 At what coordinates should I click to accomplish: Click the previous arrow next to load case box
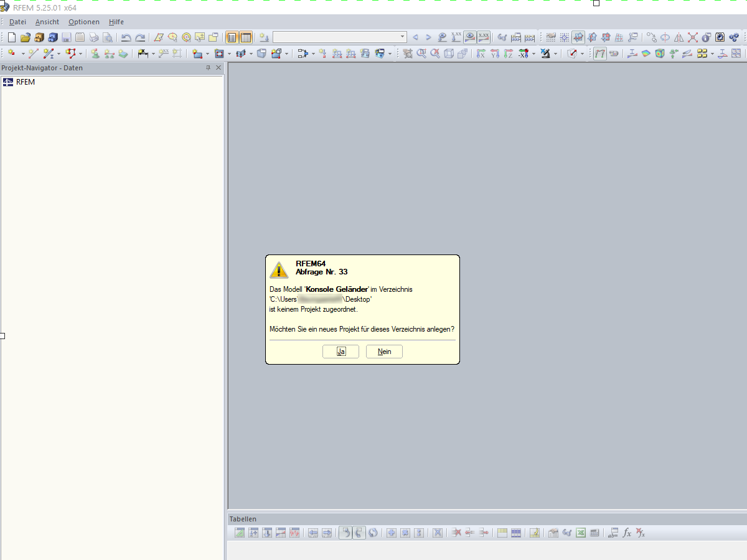[415, 37]
